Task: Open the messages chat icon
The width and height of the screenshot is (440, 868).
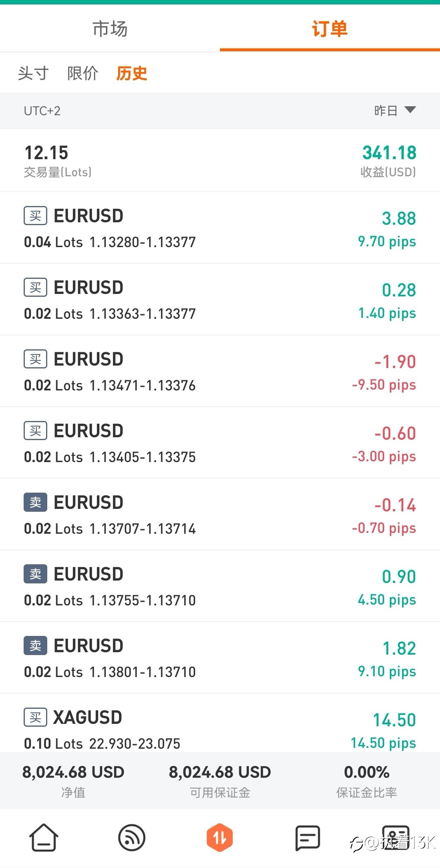Action: coord(308,838)
